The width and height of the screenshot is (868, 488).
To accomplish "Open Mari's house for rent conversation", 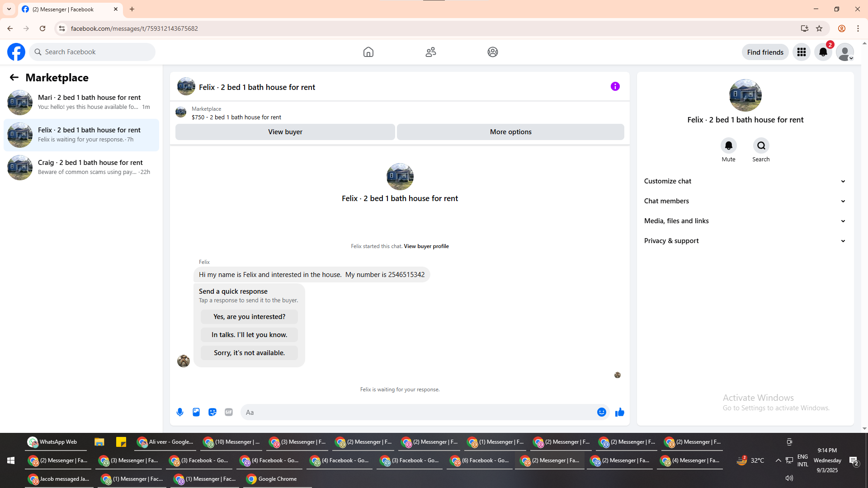I will coord(81,103).
